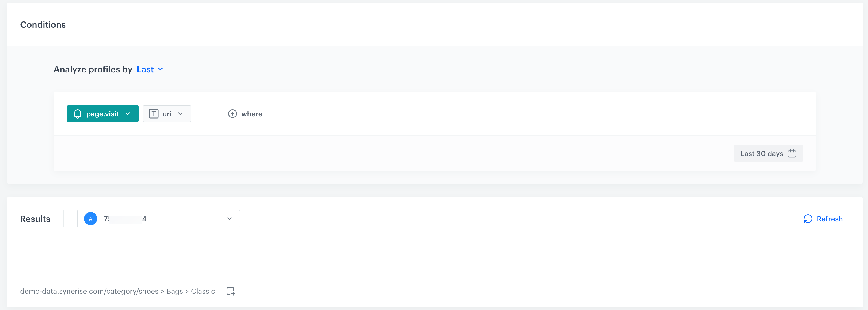Click the Conditions section label
The image size is (868, 310).
pyautogui.click(x=43, y=24)
